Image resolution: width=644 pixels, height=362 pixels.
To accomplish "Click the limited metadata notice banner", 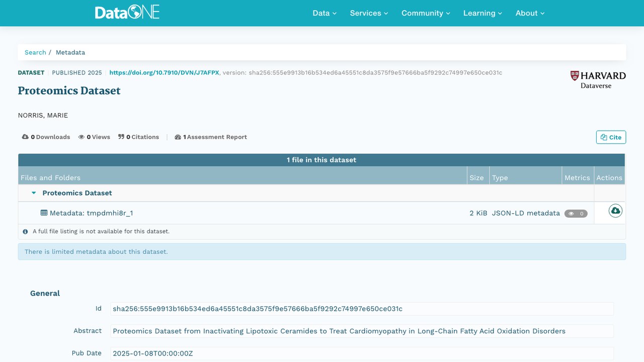I will pyautogui.click(x=322, y=251).
